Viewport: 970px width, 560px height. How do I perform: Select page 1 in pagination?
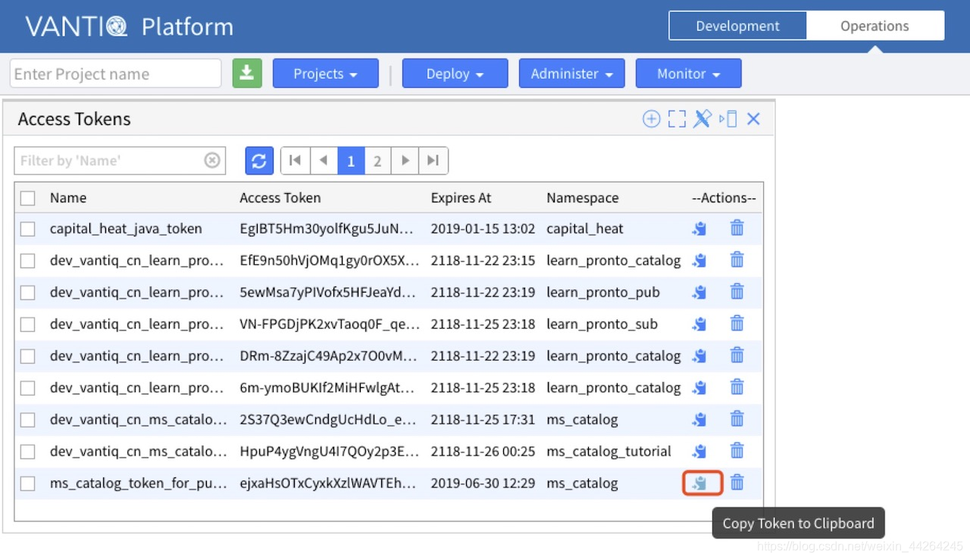[x=351, y=161]
